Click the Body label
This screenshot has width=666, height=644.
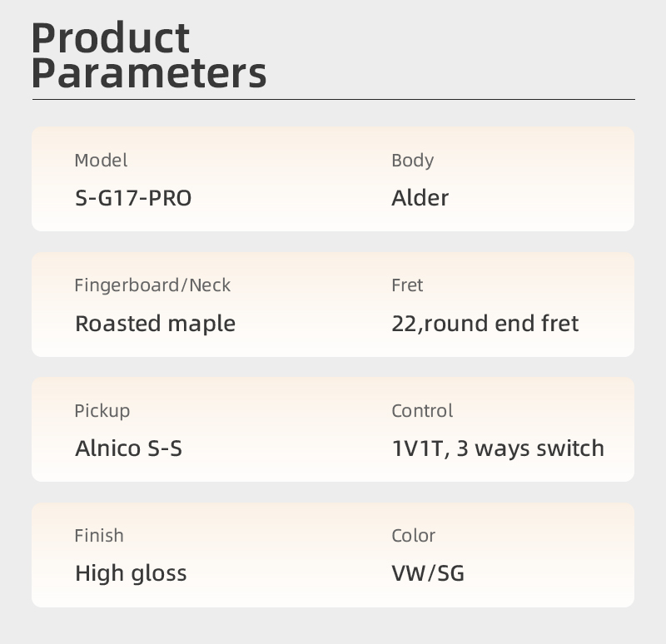point(412,161)
